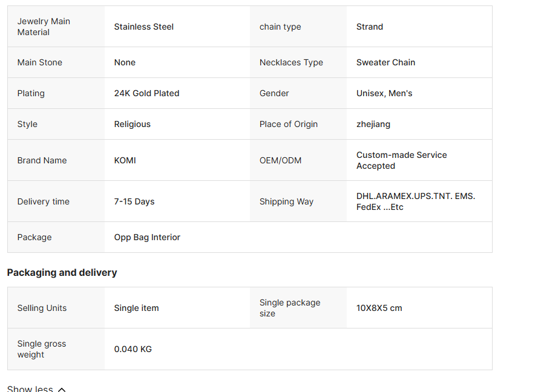Click the 0.040 KG weight value
The image size is (538, 392).
(133, 349)
